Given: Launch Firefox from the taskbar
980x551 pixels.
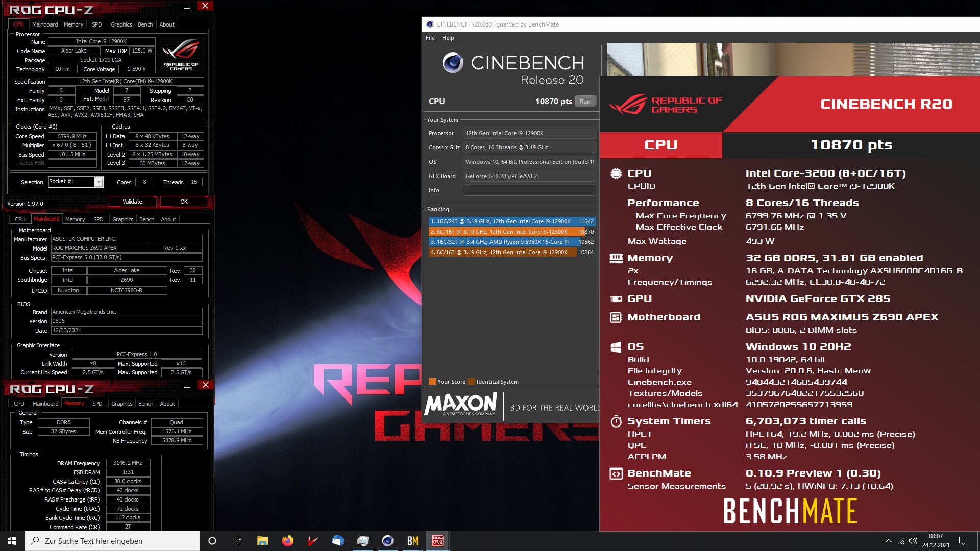Looking at the screenshot, I should pos(287,541).
